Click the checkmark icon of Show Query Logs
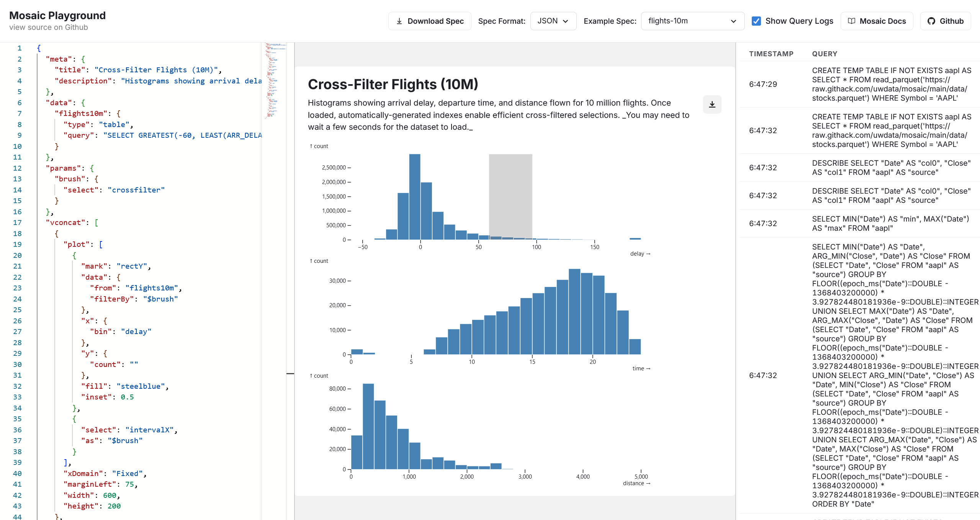 tap(756, 21)
